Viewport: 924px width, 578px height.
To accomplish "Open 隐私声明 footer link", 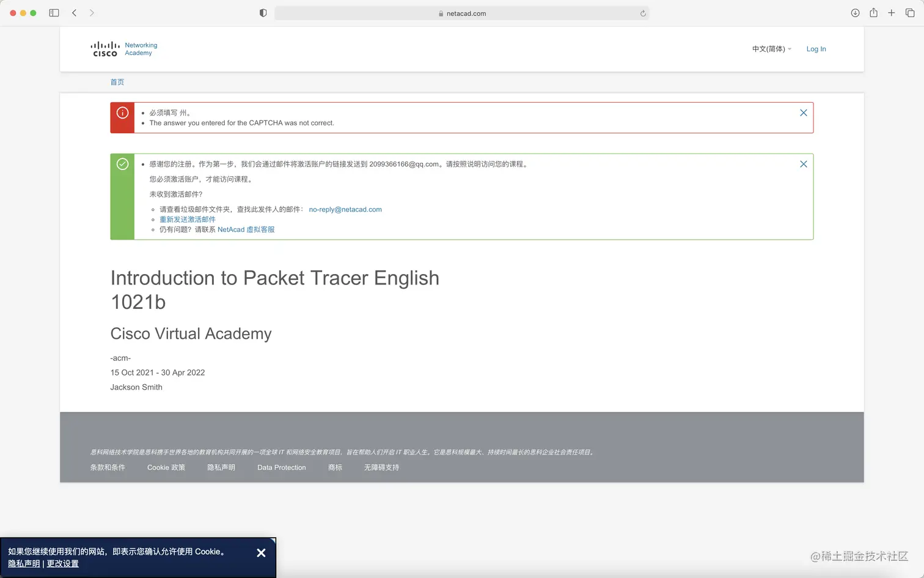I will [x=221, y=467].
